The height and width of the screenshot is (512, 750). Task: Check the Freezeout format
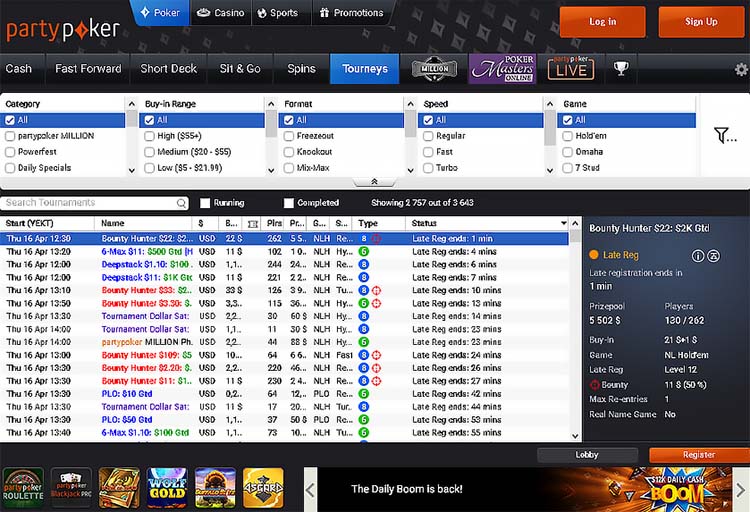tap(288, 136)
